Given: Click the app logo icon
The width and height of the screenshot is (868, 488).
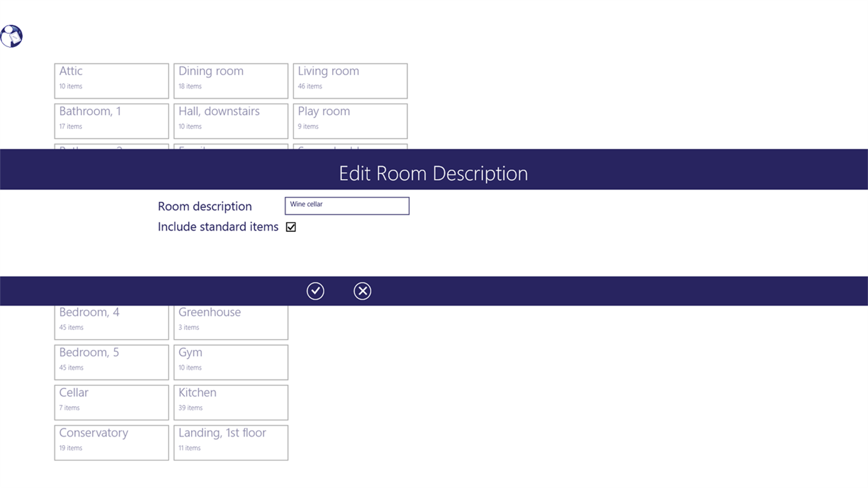Looking at the screenshot, I should (11, 36).
